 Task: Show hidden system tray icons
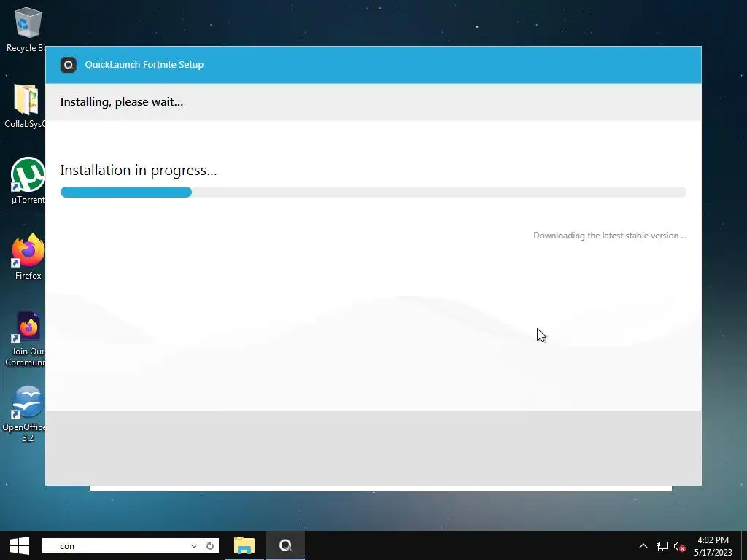pos(643,546)
